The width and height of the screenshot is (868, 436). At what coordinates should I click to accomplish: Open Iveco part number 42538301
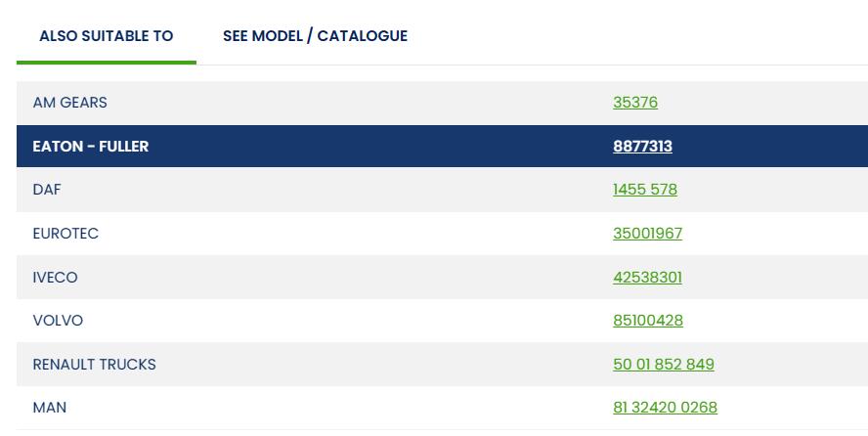(647, 278)
